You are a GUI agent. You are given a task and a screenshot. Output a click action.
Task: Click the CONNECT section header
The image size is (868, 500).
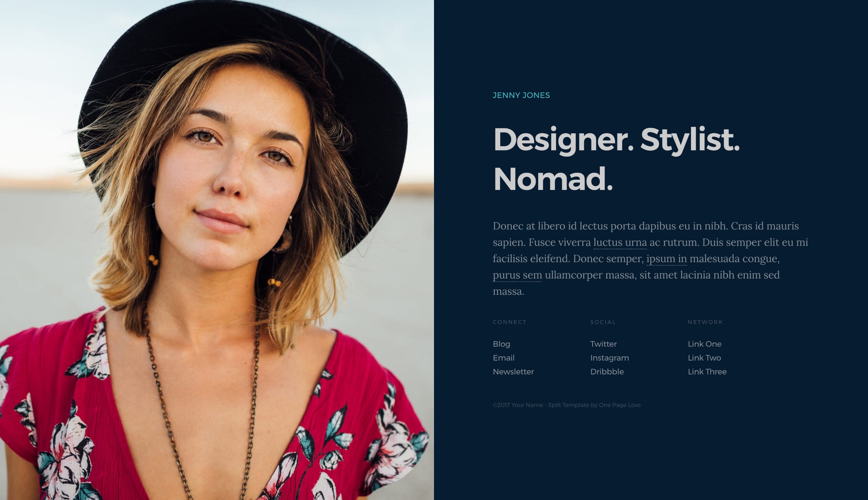(x=509, y=322)
